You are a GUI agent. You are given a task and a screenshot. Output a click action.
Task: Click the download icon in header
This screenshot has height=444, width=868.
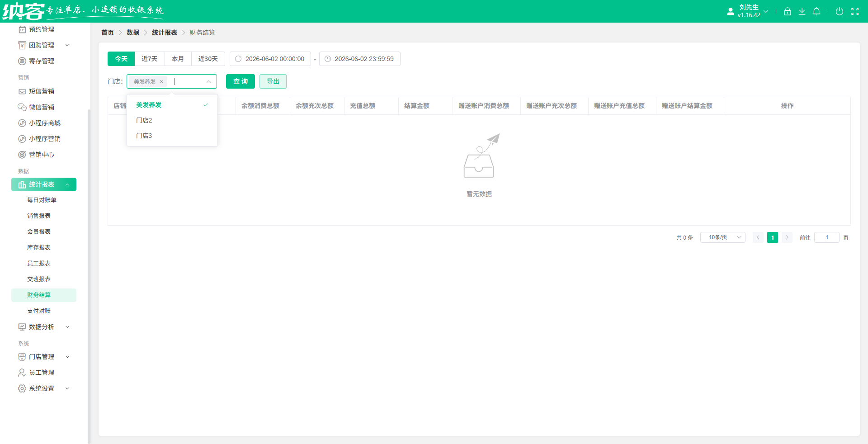click(x=802, y=11)
